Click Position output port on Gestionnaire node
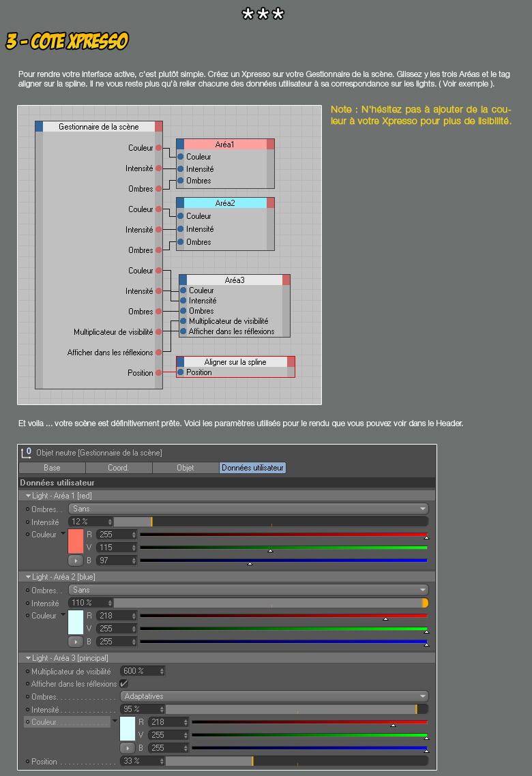This screenshot has height=776, width=532. coord(159,373)
